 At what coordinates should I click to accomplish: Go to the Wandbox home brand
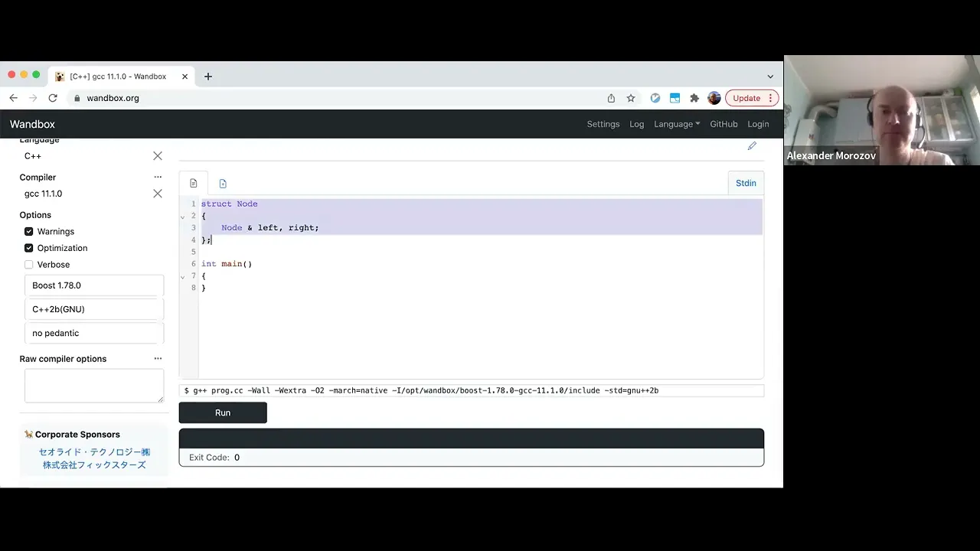pyautogui.click(x=32, y=124)
